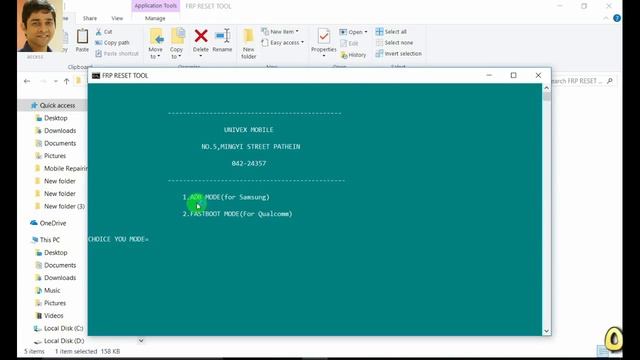Image resolution: width=640 pixels, height=360 pixels.
Task: Click the Move to folder icon
Action: pyautogui.click(x=156, y=36)
